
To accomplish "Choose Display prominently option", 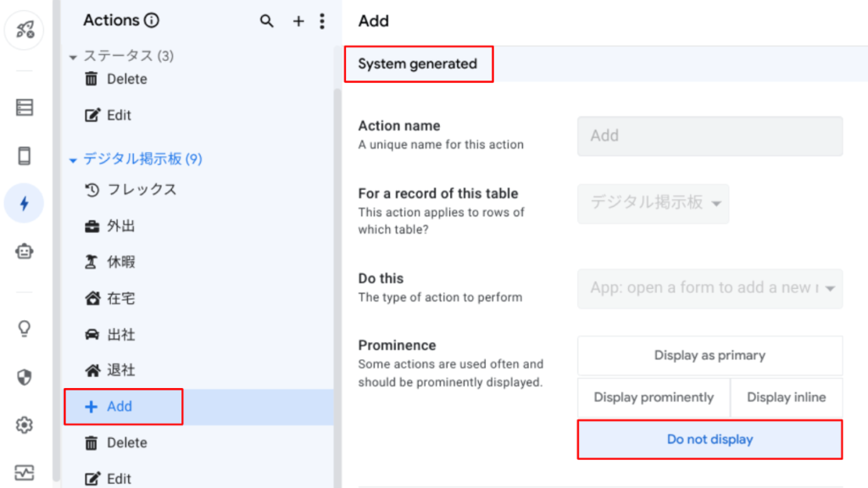I will point(654,397).
